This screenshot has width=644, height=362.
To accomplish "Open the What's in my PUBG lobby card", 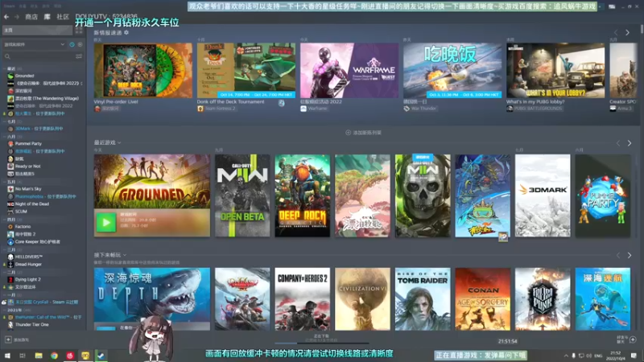I will (x=555, y=71).
